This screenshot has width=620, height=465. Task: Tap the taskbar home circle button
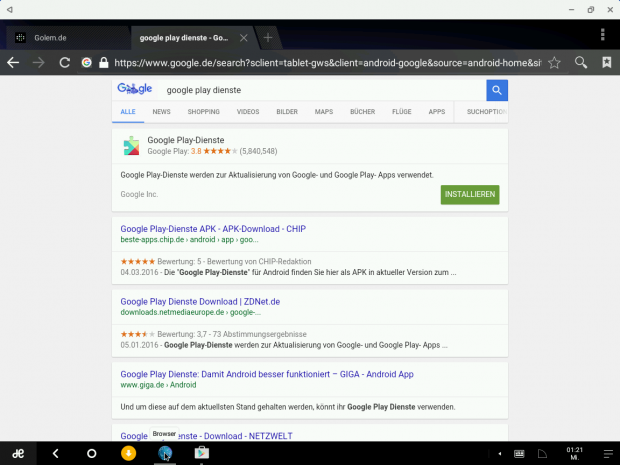click(x=91, y=454)
